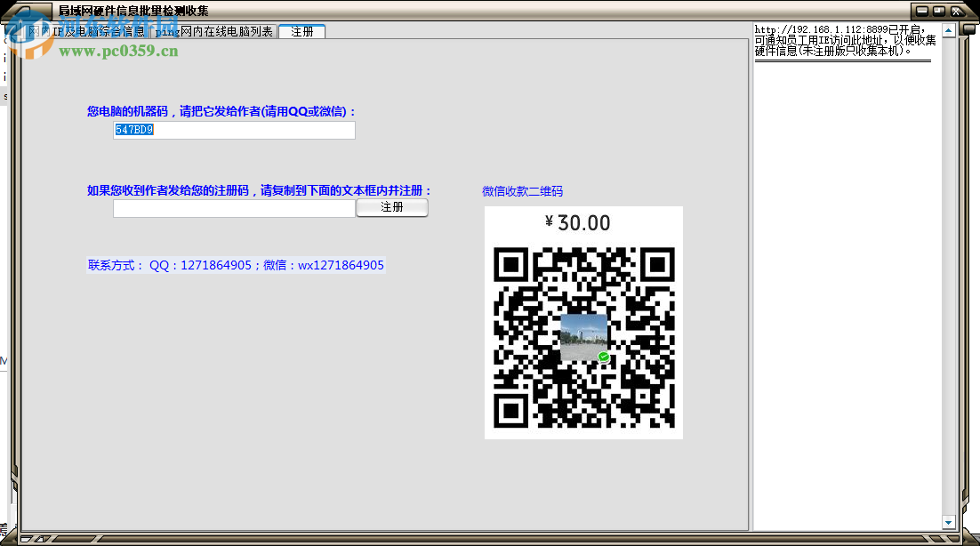This screenshot has height=546, width=980.
Task: Switch to the 网内IP及电脑综合信息 tab
Action: coord(86,30)
